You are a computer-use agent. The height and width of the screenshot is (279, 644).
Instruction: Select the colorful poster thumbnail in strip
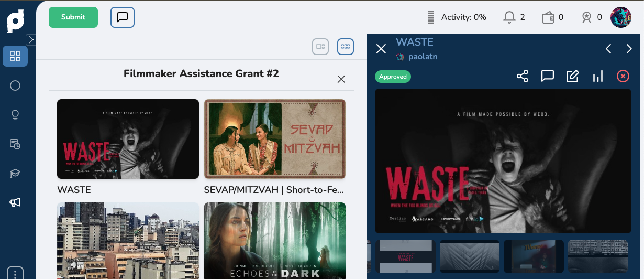coord(534,256)
